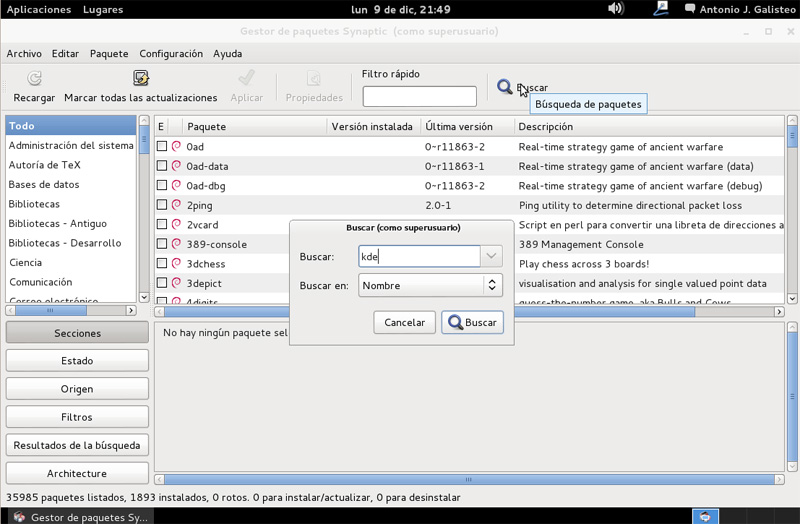Click Cancelar in the search dialog
The image size is (800, 524).
coord(405,322)
